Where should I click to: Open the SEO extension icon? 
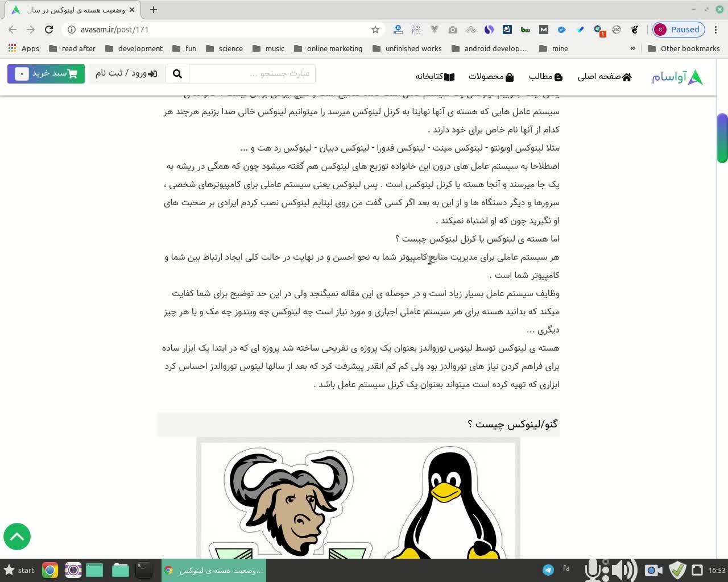(617, 30)
